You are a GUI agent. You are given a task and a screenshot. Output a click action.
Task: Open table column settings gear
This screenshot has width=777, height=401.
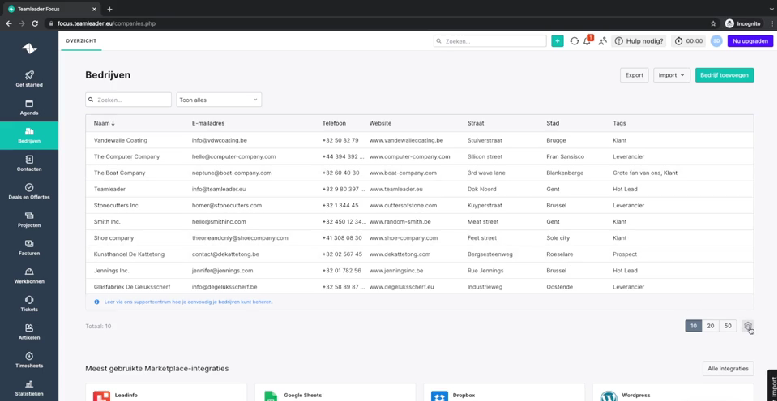[x=748, y=326]
